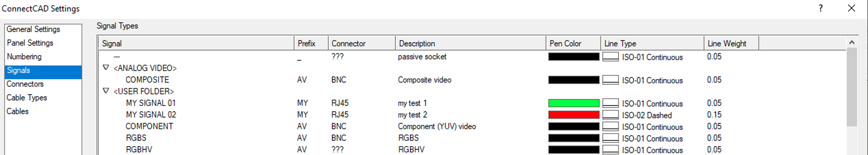Viewport: 868px width, 155px height.
Task: Click the line type icon for MY SIGNAL 01
Action: point(610,103)
